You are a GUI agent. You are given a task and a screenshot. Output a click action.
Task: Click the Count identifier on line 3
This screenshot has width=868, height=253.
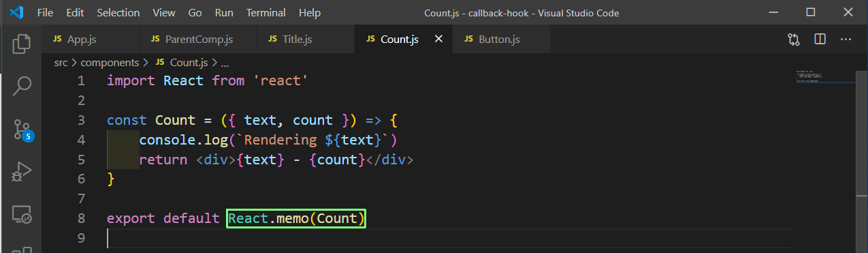(175, 121)
